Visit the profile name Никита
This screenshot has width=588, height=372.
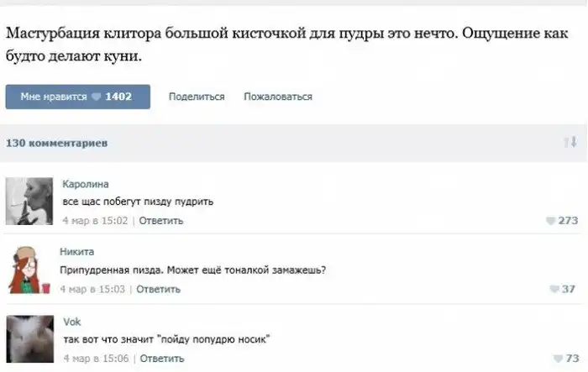pos(76,251)
